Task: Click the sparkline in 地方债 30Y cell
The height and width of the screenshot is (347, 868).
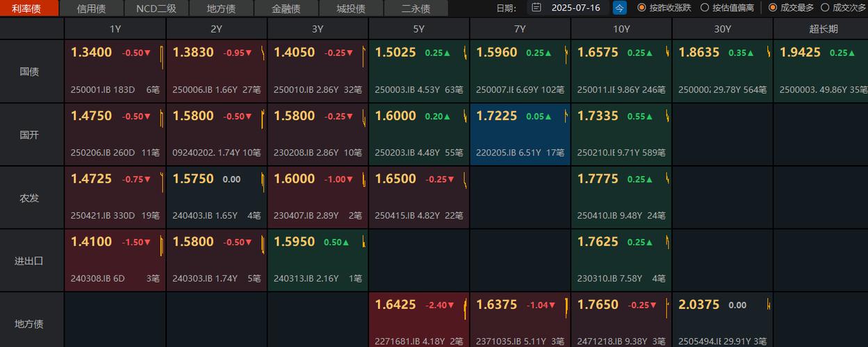Action: point(769,305)
